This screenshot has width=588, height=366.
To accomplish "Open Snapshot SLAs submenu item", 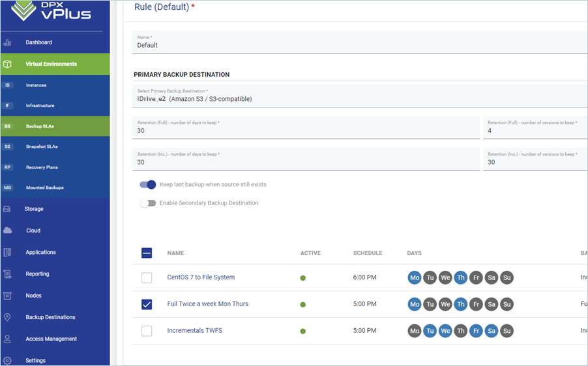I will pyautogui.click(x=42, y=147).
